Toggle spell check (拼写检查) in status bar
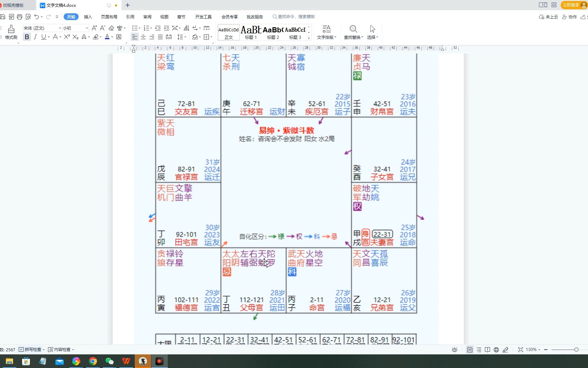The height and width of the screenshot is (368, 588). click(30, 350)
